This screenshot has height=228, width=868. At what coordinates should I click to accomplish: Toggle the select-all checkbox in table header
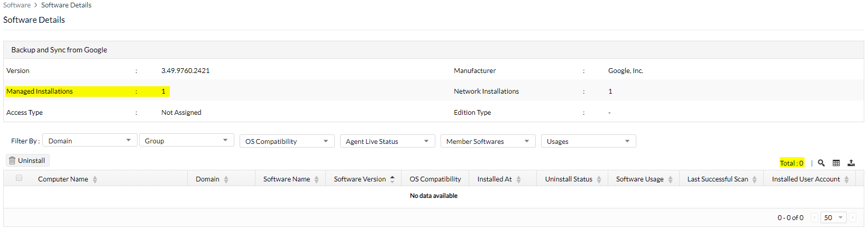(x=19, y=178)
